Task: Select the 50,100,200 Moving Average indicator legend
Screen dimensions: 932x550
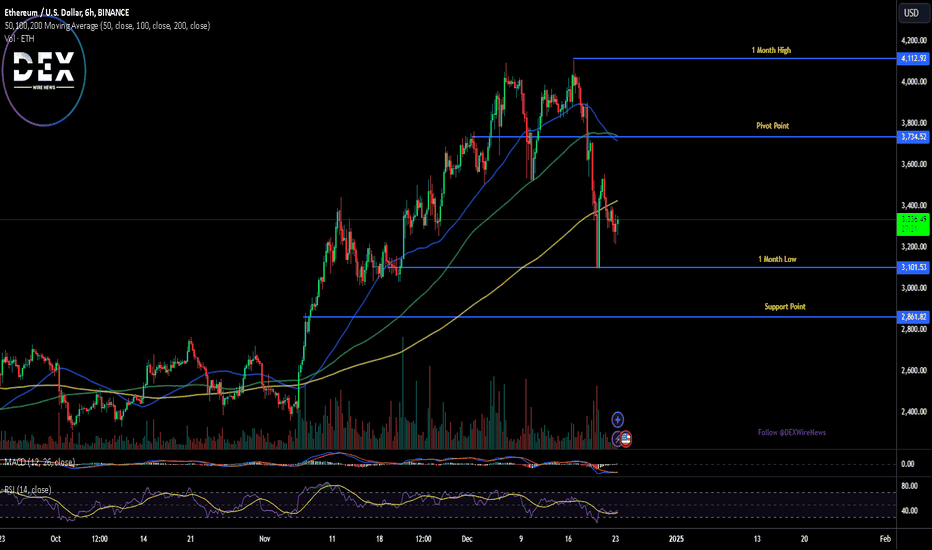Action: point(107,26)
